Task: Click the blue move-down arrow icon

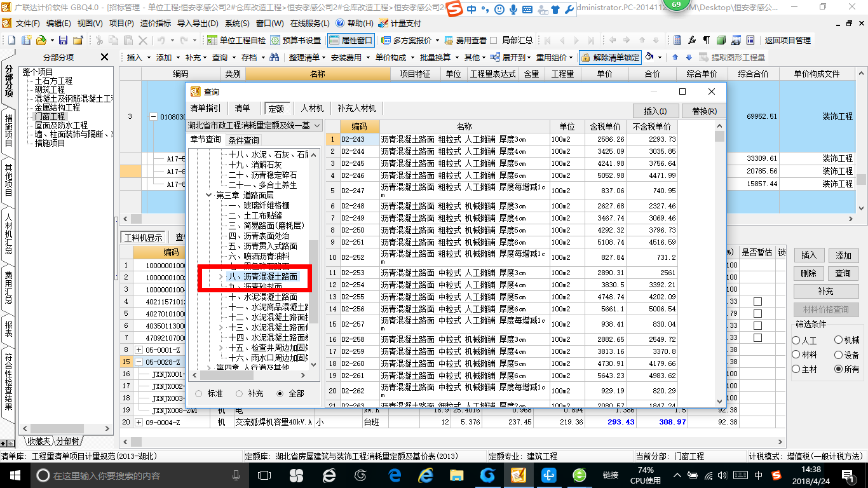Action: coord(689,57)
